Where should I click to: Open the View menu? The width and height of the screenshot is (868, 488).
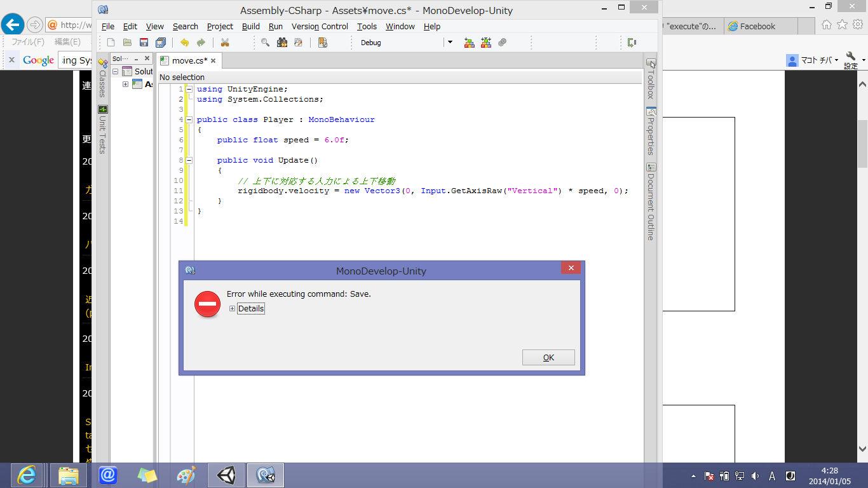[155, 26]
